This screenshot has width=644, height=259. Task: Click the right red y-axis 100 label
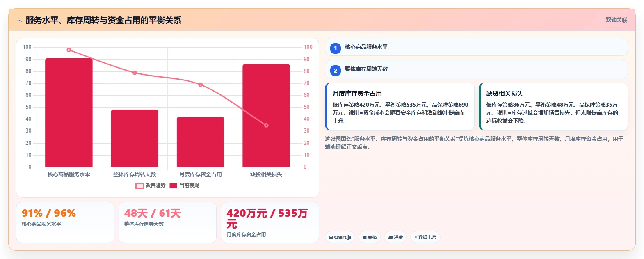click(308, 47)
